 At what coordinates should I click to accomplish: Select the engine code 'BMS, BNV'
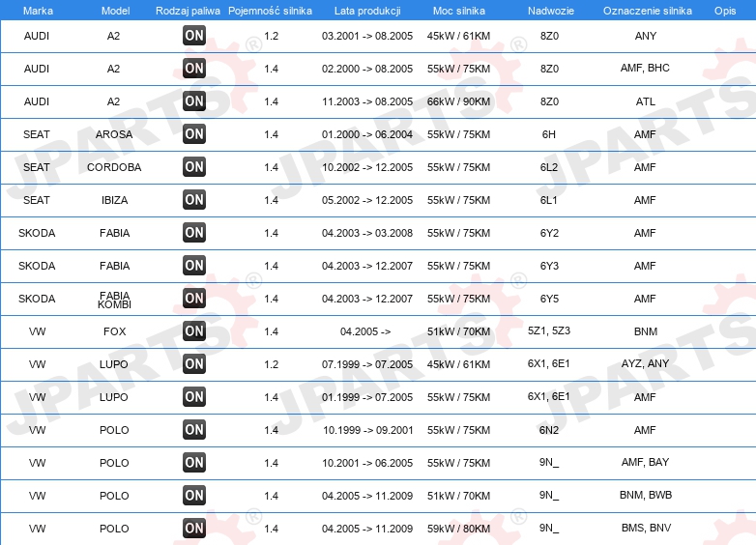[646, 529]
